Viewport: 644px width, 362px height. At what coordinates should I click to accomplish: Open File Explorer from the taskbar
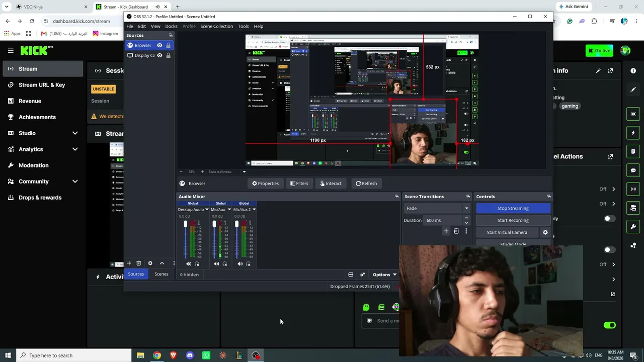coord(140,355)
